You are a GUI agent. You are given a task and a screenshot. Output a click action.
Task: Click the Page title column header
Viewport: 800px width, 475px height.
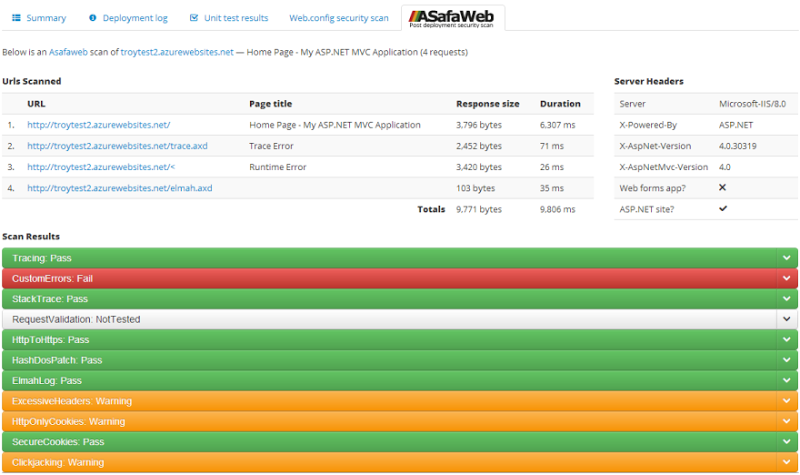[x=270, y=104]
